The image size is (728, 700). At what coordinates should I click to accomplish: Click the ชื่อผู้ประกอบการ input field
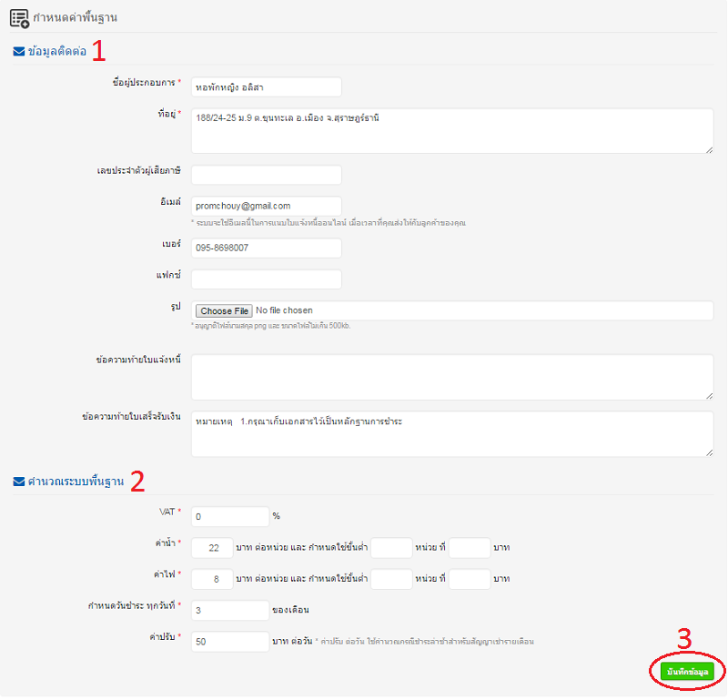click(x=267, y=87)
